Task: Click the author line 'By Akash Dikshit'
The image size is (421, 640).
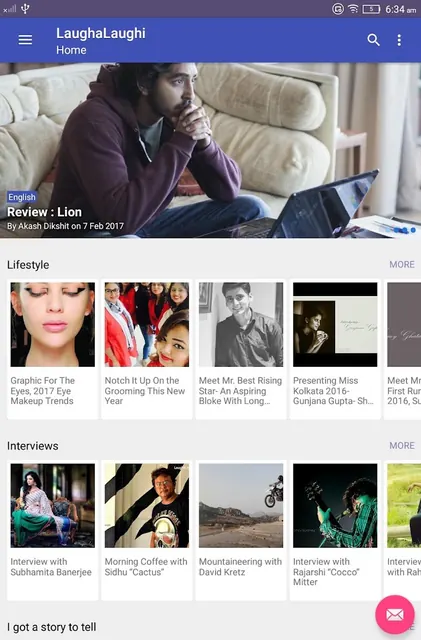Action: coord(65,226)
